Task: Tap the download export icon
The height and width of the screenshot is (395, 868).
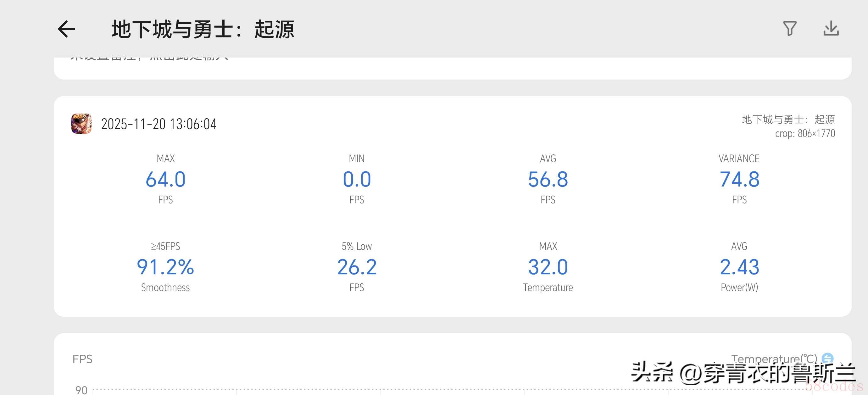Action: tap(831, 29)
